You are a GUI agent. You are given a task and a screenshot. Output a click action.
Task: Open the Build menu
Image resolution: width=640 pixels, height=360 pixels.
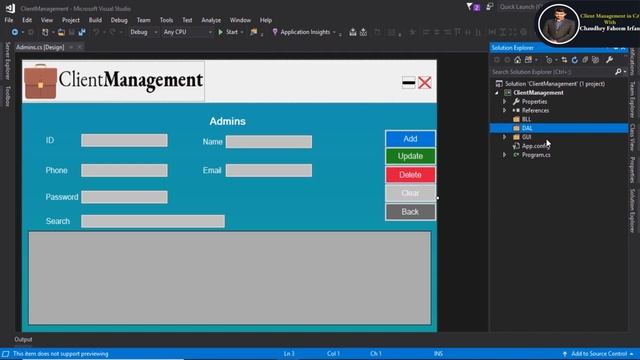pyautogui.click(x=95, y=20)
